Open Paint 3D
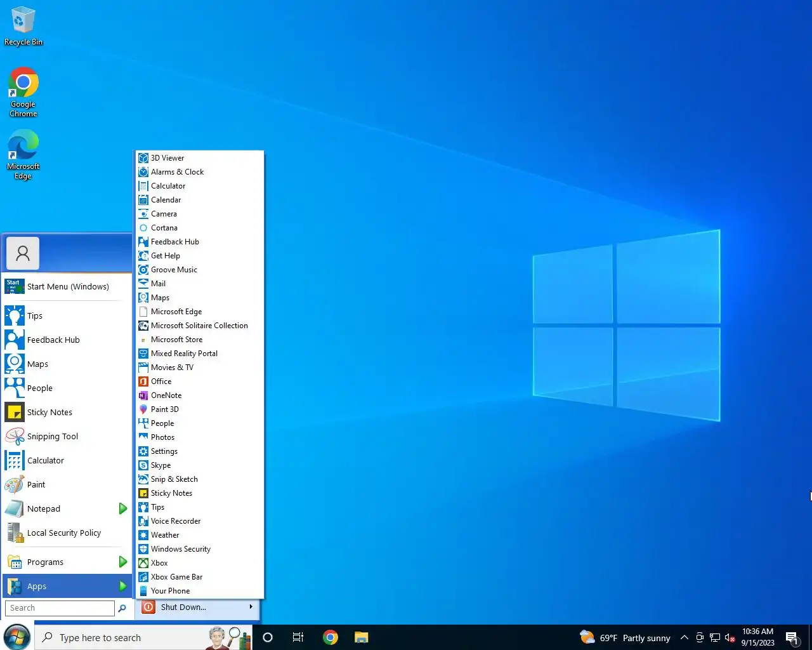The height and width of the screenshot is (650, 812). coord(199,409)
